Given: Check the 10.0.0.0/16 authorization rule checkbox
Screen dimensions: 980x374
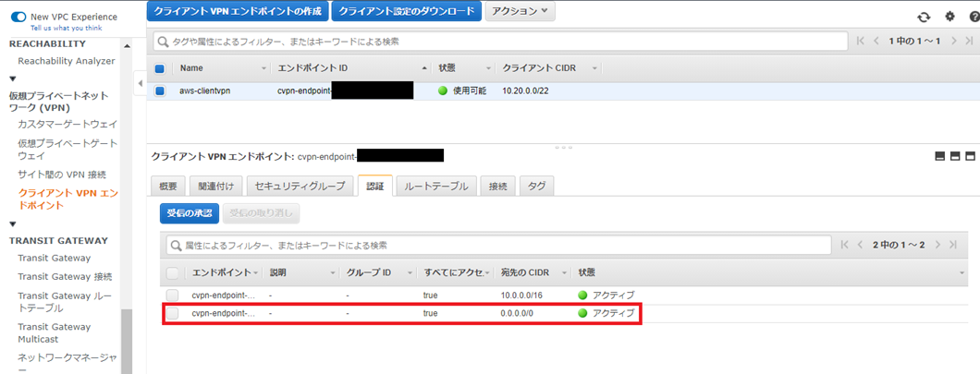Looking at the screenshot, I should pos(173,296).
